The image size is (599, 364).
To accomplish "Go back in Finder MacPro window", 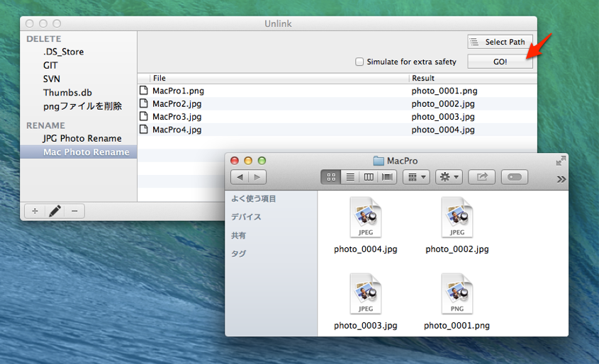I will click(x=240, y=177).
